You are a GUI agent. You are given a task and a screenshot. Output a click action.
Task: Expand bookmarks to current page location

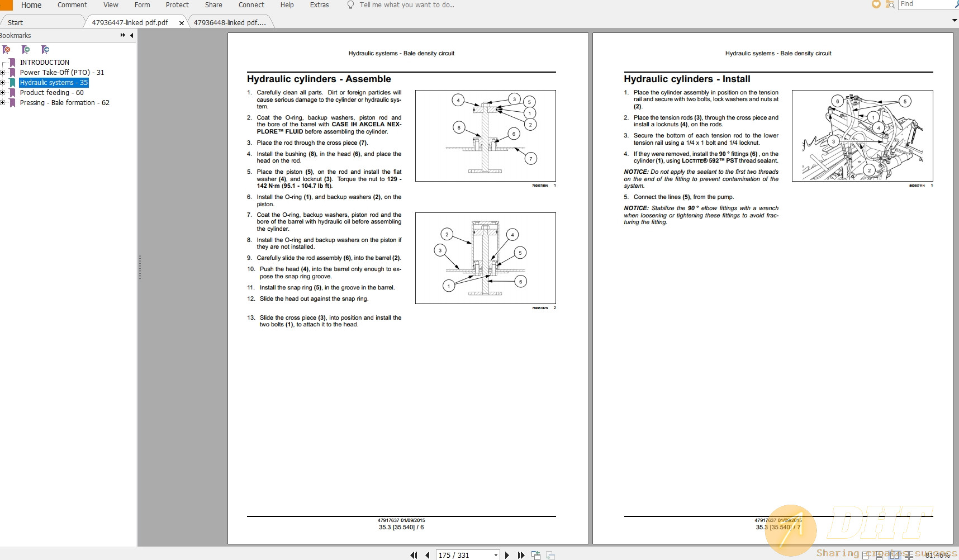[45, 49]
